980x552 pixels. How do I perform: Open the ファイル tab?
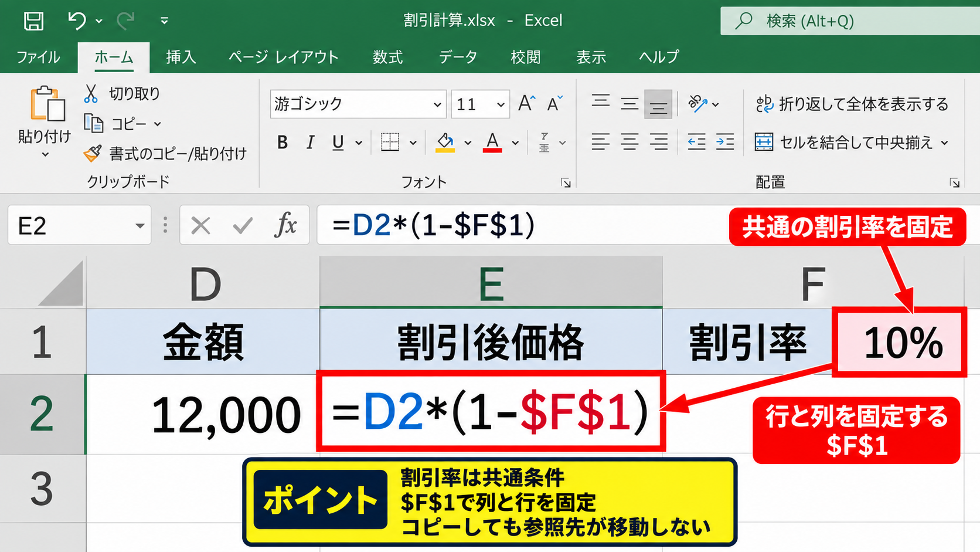click(x=38, y=57)
